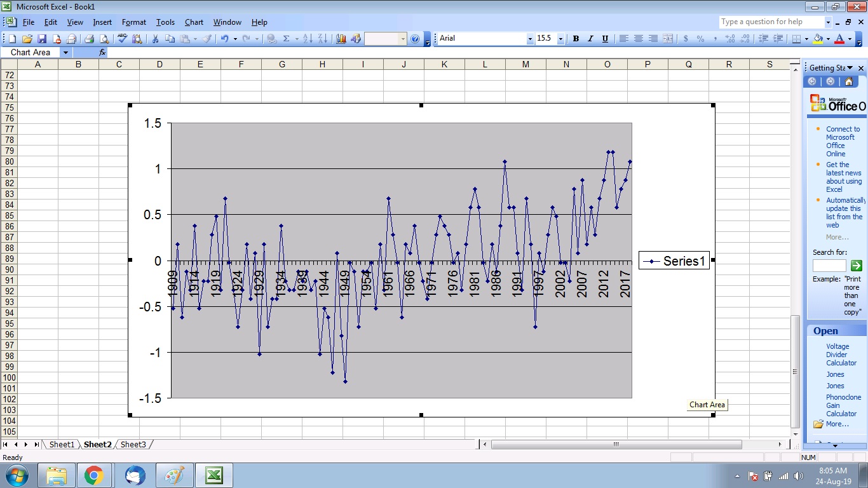The height and width of the screenshot is (488, 868).
Task: Select column header H
Action: (x=322, y=64)
